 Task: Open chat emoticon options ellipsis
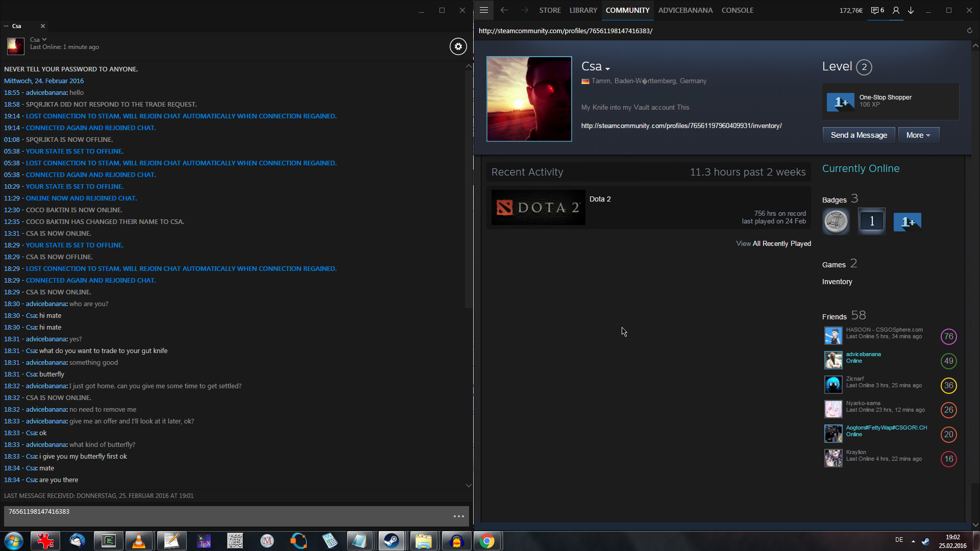(458, 516)
